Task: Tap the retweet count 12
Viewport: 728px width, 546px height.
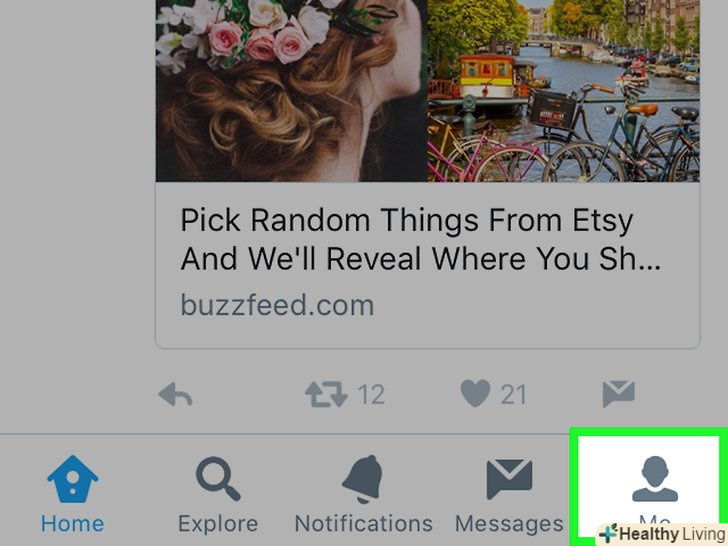Action: (x=371, y=395)
